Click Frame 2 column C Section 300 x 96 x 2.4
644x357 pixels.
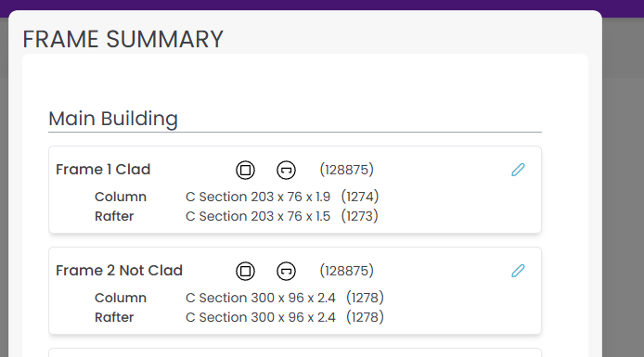tap(261, 298)
